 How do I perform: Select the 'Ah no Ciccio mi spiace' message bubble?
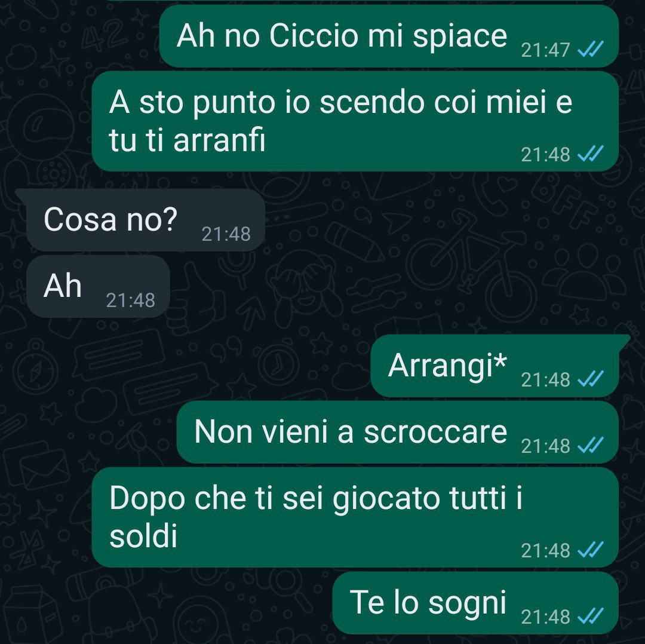(x=389, y=36)
